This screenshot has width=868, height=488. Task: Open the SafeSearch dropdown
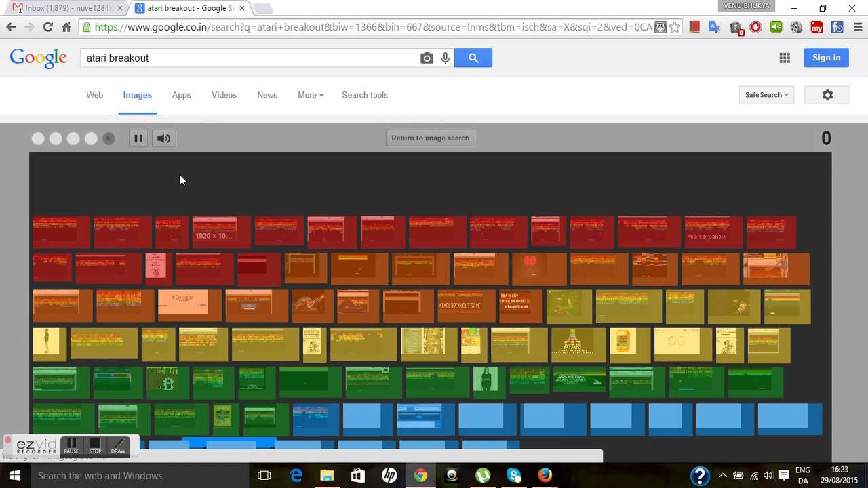[x=766, y=95]
